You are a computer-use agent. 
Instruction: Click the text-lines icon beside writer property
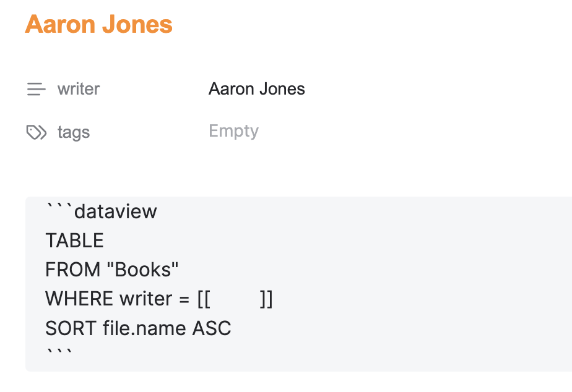click(36, 89)
